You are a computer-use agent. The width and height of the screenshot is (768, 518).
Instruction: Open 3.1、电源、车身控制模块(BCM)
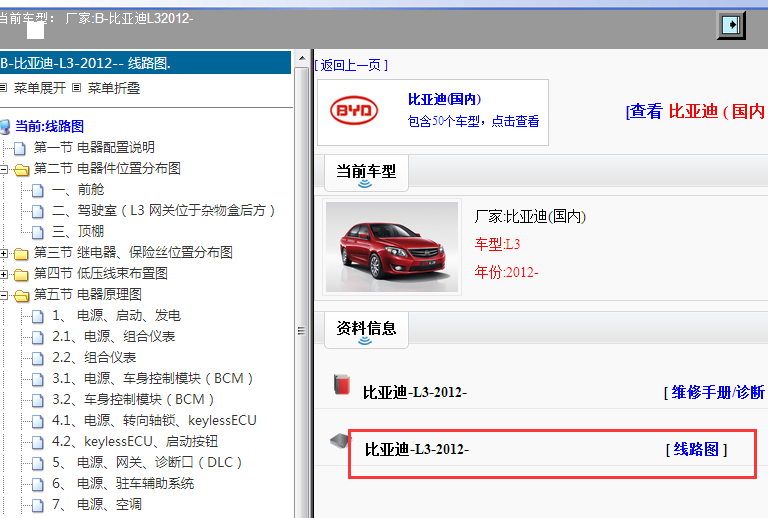pyautogui.click(x=153, y=379)
